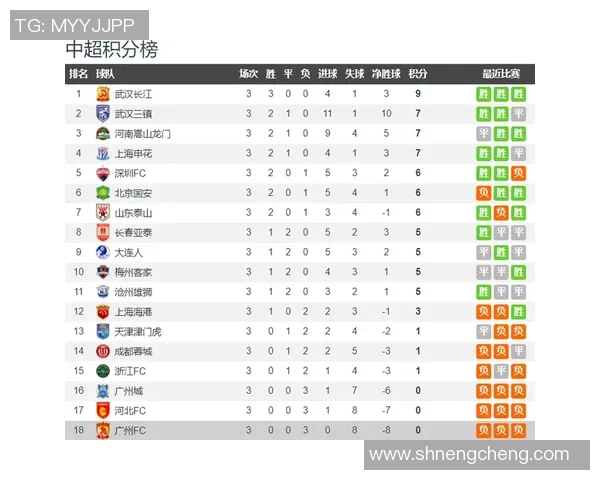
Task: Click the 武汉长江 team logo
Action: point(102,94)
